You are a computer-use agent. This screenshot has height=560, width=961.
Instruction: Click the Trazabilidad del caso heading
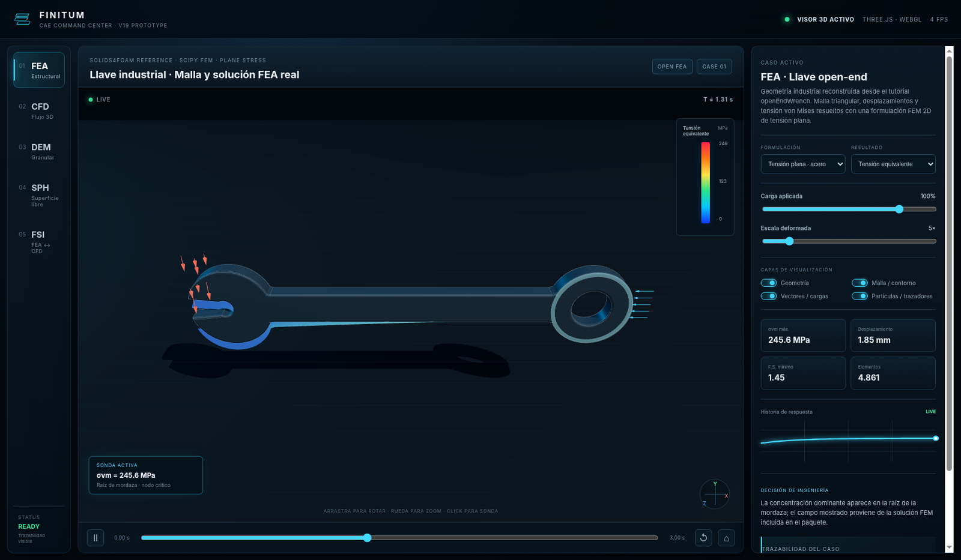(801, 549)
